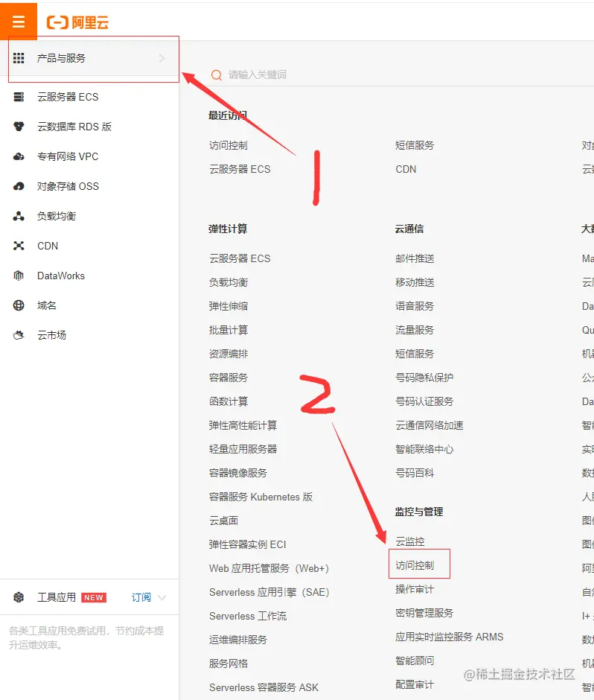Open 短信服务 under 最近访问
This screenshot has width=594, height=700.
pyautogui.click(x=415, y=145)
